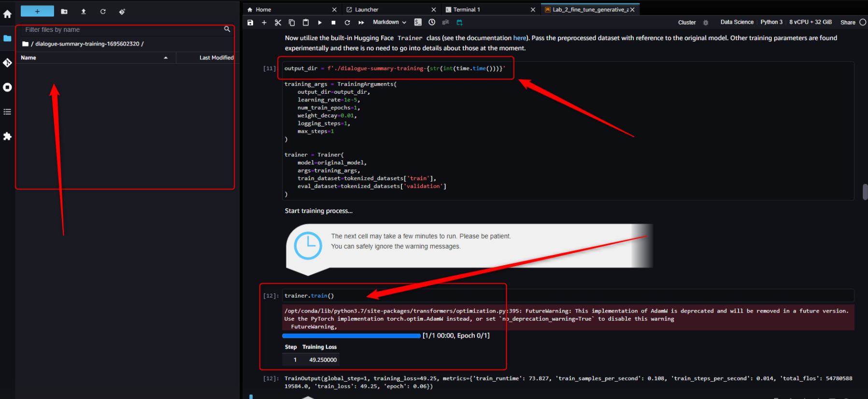Switch to the Home tab
The width and height of the screenshot is (868, 399).
[263, 10]
